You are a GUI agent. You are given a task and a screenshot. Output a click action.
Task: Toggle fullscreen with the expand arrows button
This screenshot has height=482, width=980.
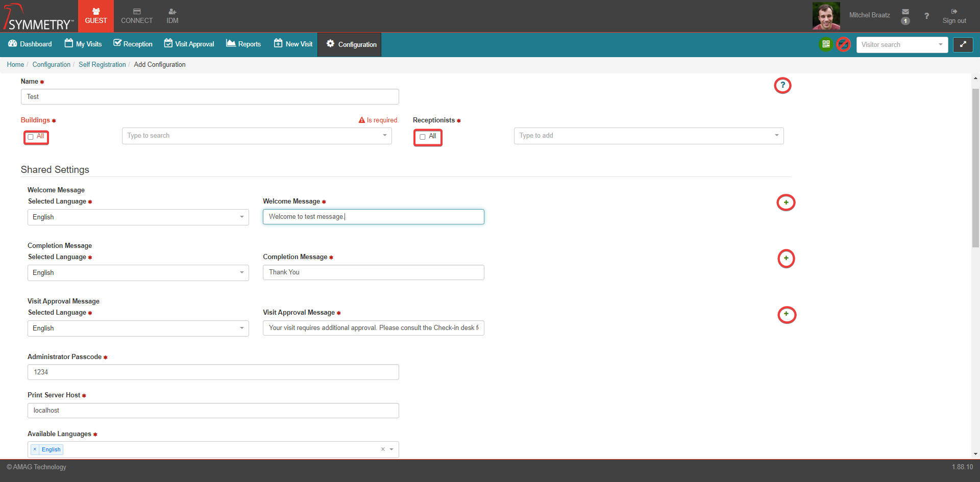[x=963, y=44]
